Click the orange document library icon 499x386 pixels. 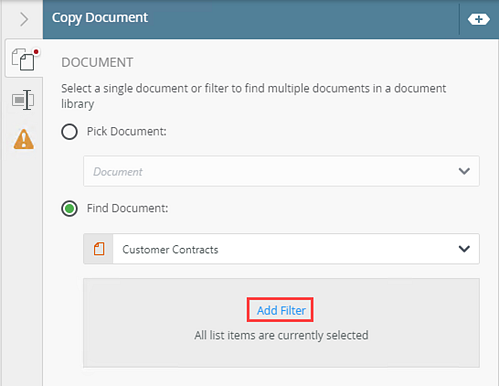(99, 249)
